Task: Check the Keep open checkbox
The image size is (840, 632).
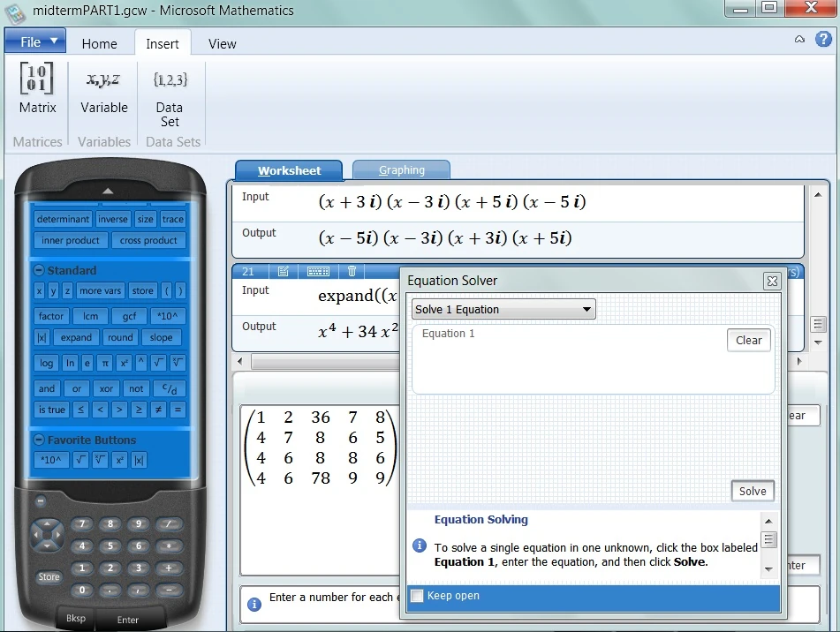Action: click(x=416, y=596)
